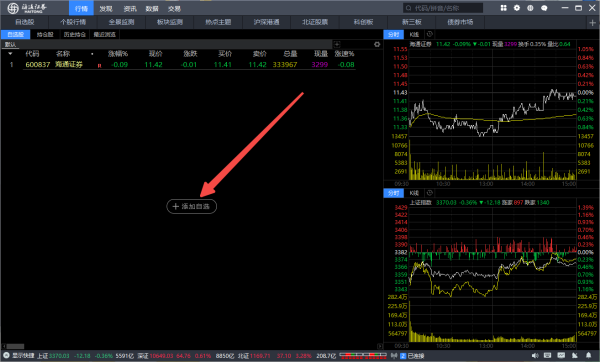Expand the dropdown triangle left of 代码 header
The width and height of the screenshot is (600, 362).
[x=10, y=54]
